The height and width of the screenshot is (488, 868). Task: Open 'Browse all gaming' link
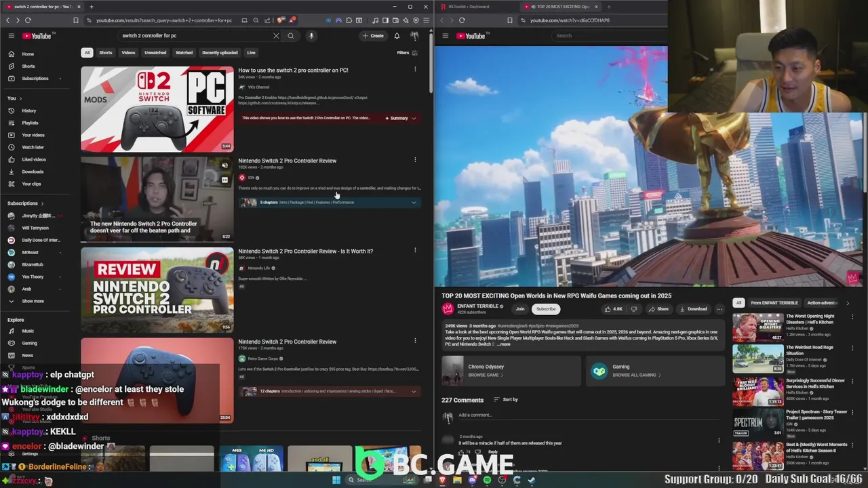click(636, 375)
